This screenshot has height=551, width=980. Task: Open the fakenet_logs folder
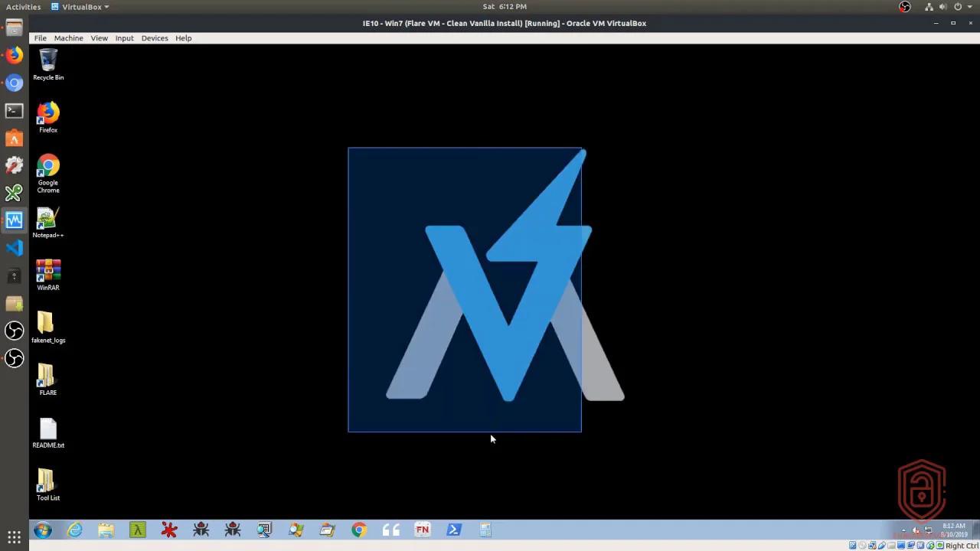point(47,325)
